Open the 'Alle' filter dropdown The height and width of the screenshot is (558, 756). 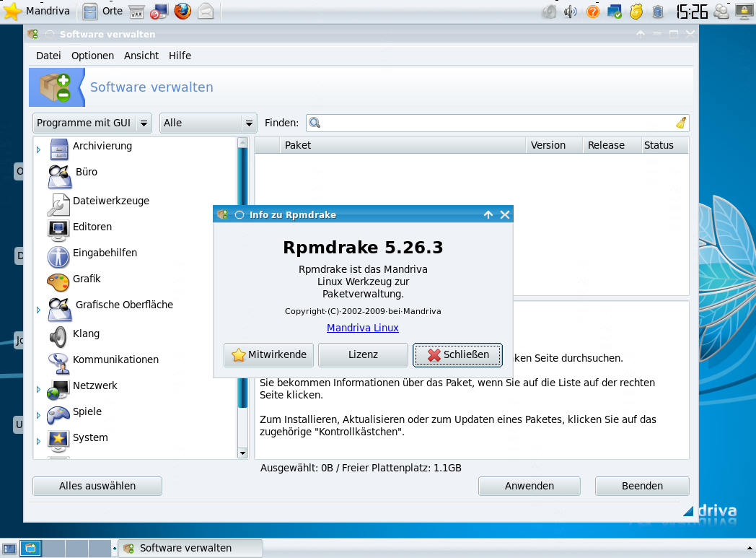click(x=208, y=123)
